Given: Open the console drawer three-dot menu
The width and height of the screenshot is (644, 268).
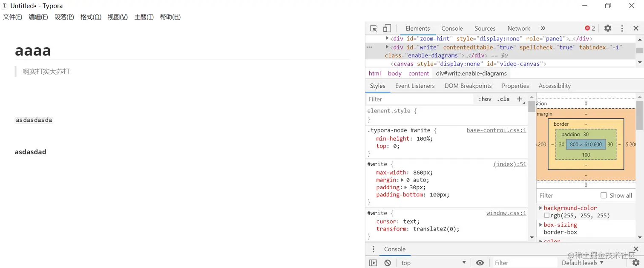Looking at the screenshot, I should 374,249.
